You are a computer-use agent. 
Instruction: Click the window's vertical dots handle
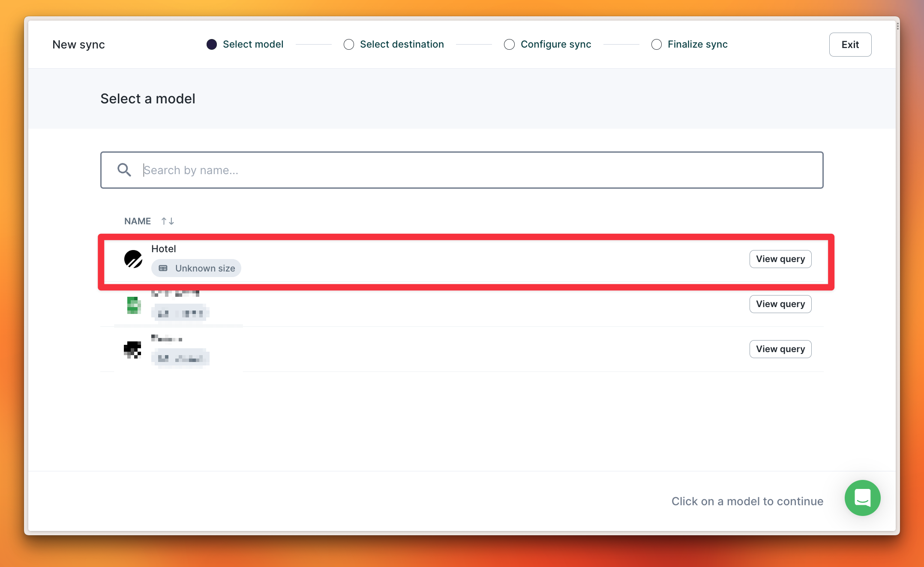pyautogui.click(x=897, y=27)
